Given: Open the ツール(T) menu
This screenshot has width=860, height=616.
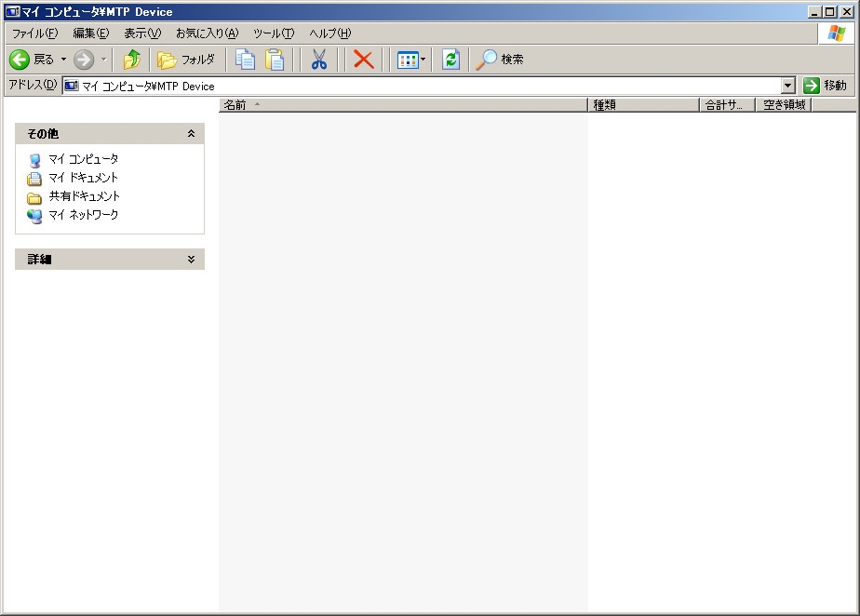Looking at the screenshot, I should 274,33.
